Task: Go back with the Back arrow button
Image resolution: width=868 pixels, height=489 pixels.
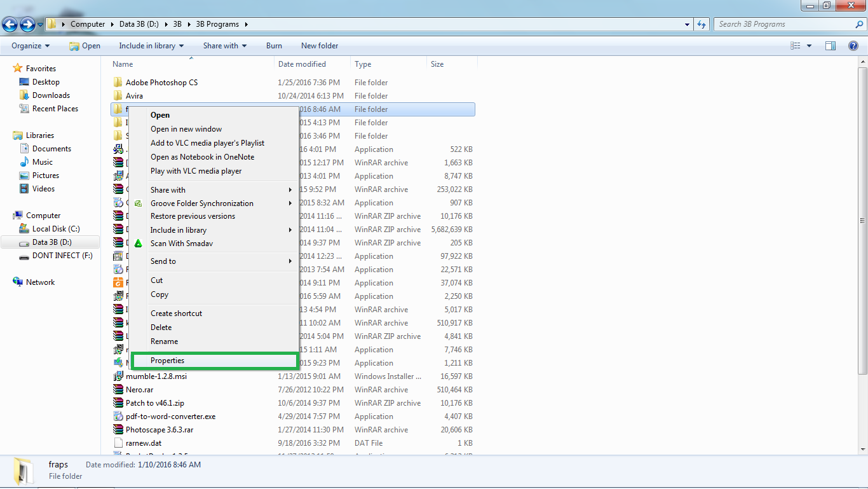Action: tap(10, 25)
